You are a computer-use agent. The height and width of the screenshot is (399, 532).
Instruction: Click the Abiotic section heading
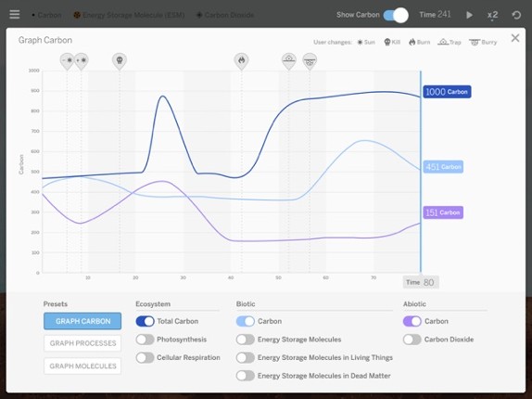tap(414, 304)
